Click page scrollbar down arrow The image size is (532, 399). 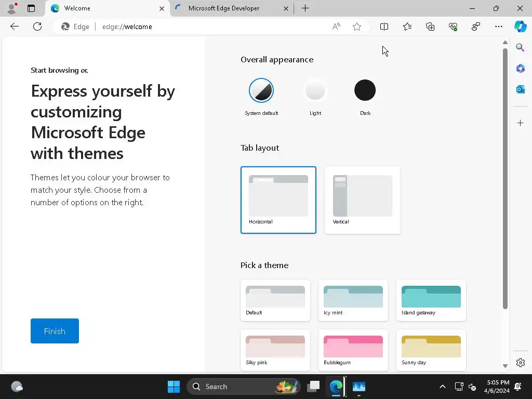[x=505, y=366]
